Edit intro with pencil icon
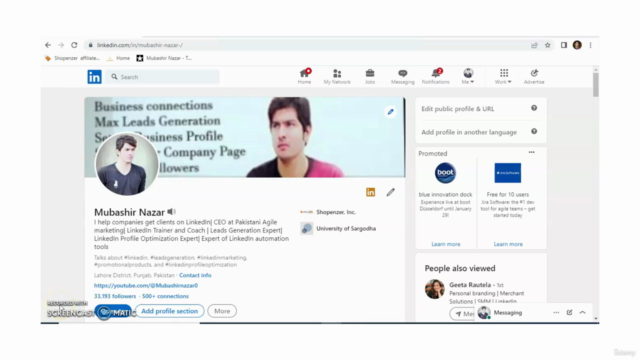The height and width of the screenshot is (360, 640). [391, 192]
